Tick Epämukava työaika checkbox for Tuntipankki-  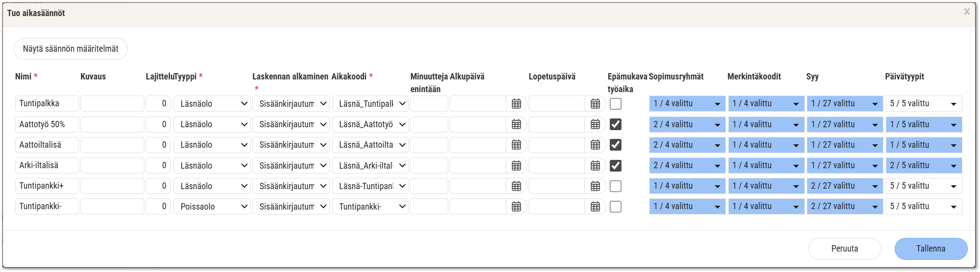point(616,207)
